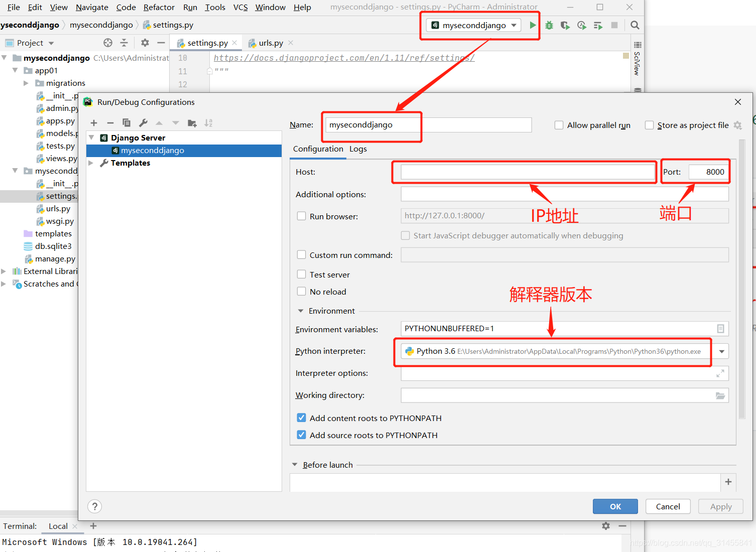This screenshot has height=552, width=756.
Task: Uncheck Add source roots to PYTHONPATH
Action: click(x=301, y=435)
